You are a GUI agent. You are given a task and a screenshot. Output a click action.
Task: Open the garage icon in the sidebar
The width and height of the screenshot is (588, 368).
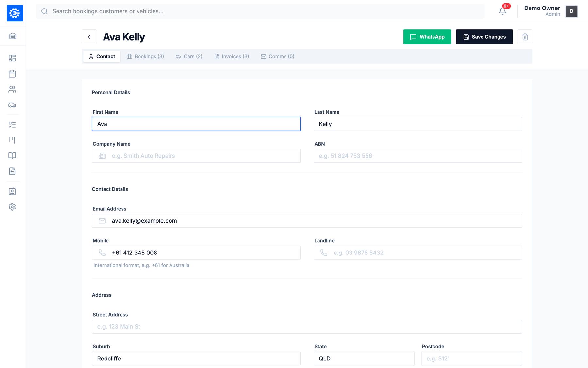pyautogui.click(x=13, y=36)
